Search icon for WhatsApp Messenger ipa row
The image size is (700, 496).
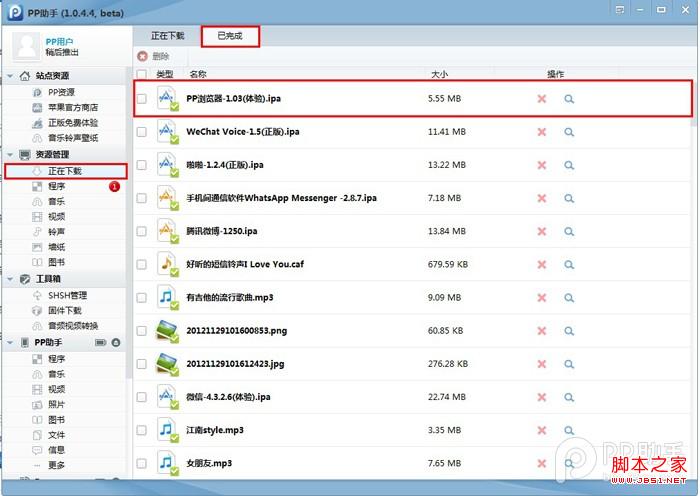coord(569,198)
